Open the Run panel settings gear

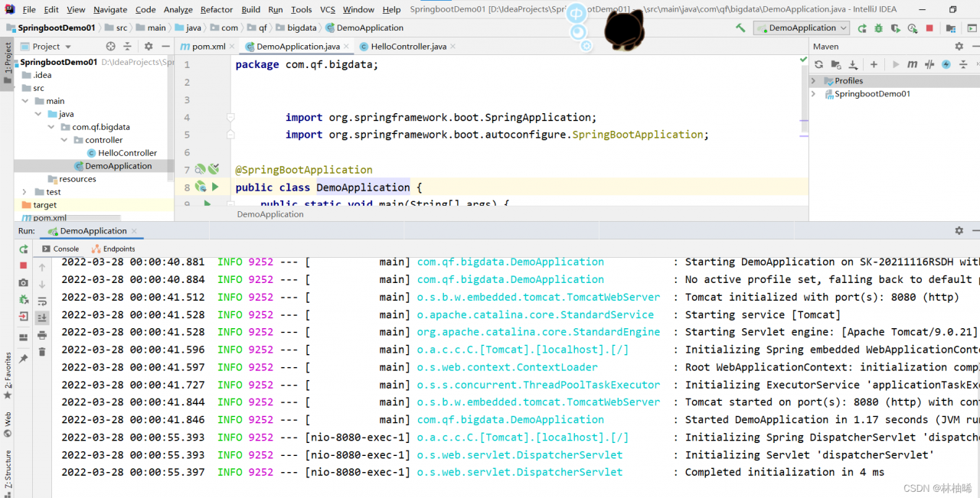click(x=959, y=230)
